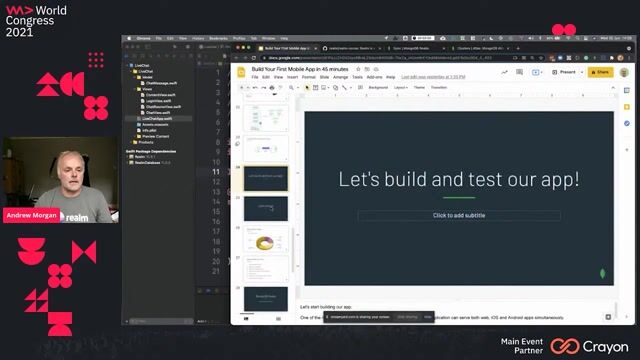Viewport: 640px width, 360px height.
Task: Open the Slides Insert menu
Action: tap(292, 77)
